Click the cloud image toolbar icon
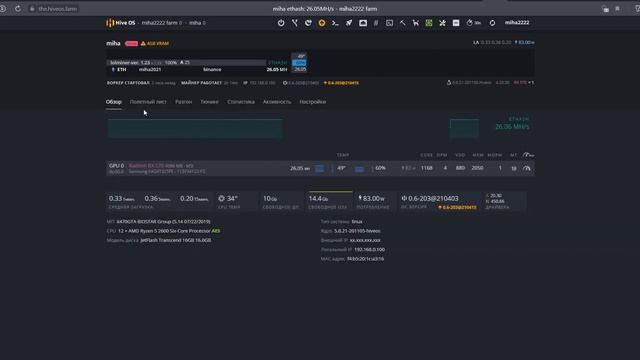 [x=362, y=23]
